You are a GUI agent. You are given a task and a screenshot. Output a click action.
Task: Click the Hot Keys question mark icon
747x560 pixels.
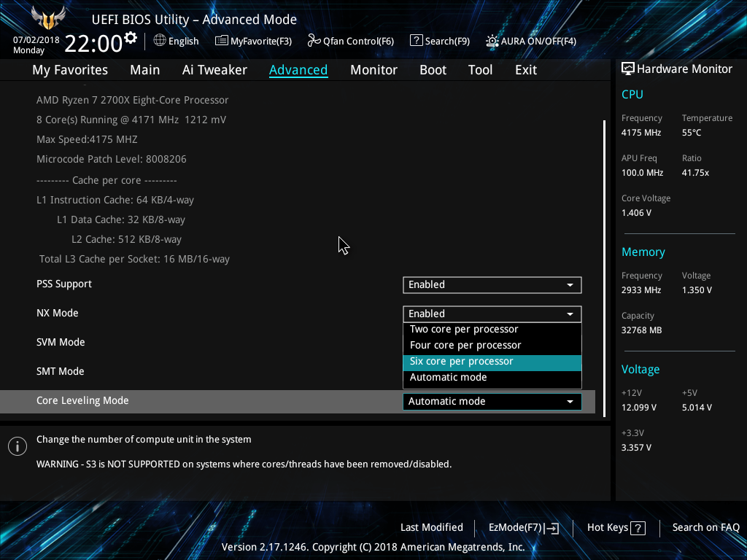[x=638, y=528]
